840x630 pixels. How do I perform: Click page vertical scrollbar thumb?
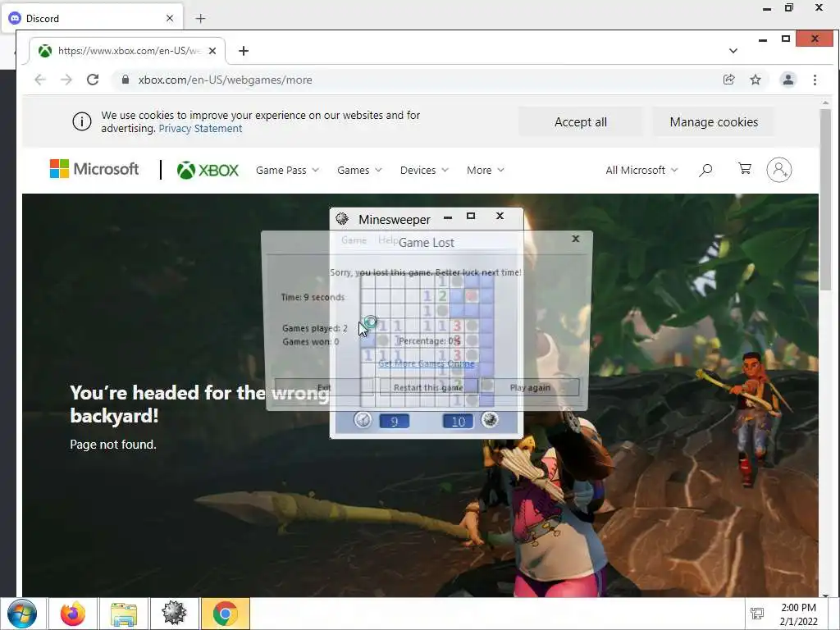point(825,199)
